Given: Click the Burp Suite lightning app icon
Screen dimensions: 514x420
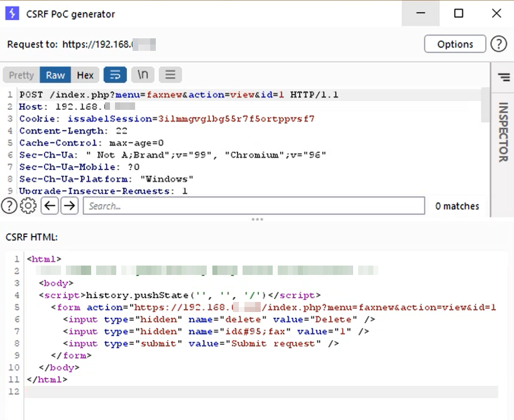Looking at the screenshot, I should click(x=12, y=14).
